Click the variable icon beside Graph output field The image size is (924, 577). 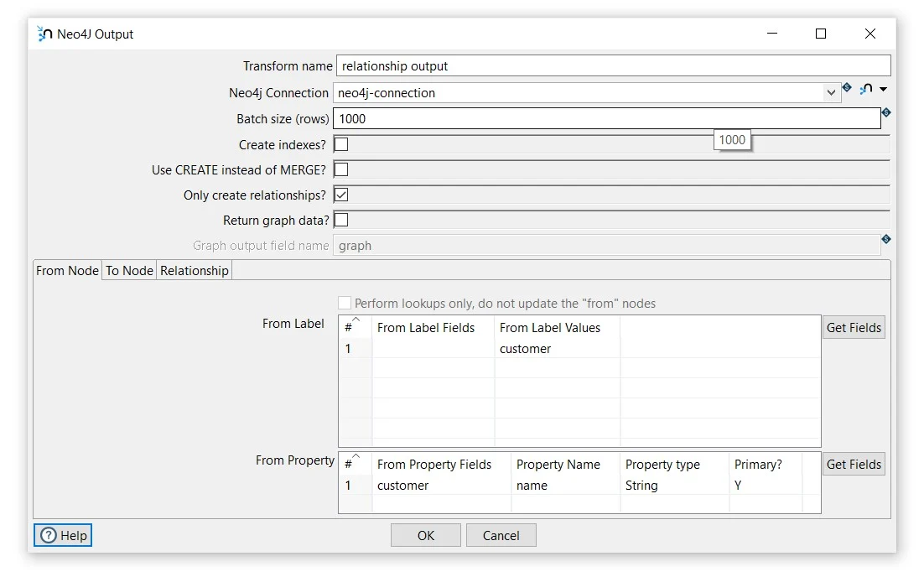(x=886, y=239)
